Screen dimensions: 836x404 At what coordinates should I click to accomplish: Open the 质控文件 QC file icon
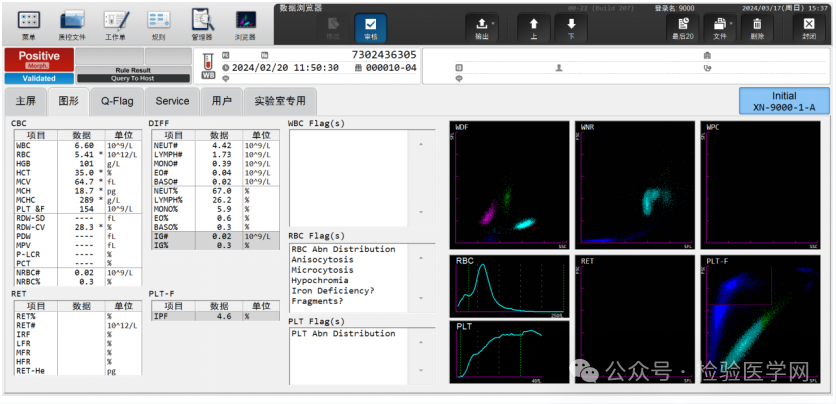72,23
